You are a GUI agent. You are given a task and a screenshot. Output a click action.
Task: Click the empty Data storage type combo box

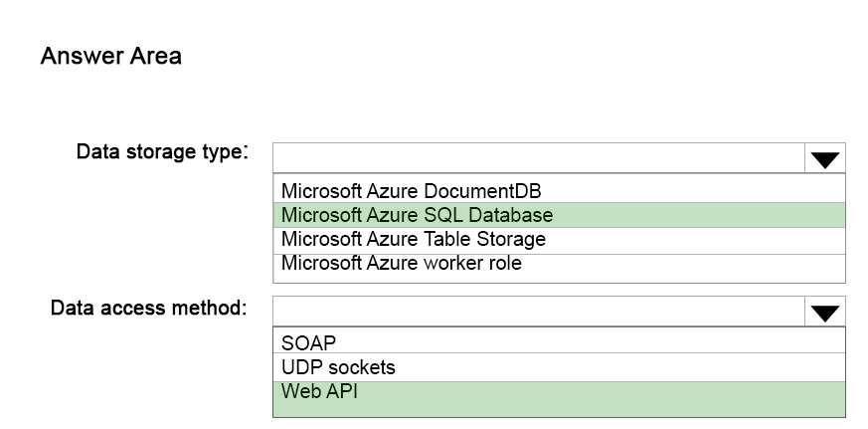[x=539, y=158]
